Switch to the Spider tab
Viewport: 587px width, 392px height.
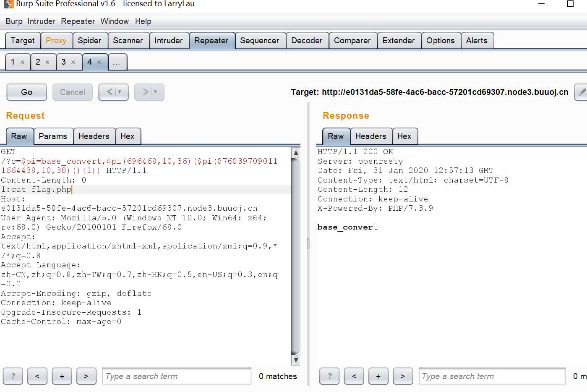coord(89,41)
